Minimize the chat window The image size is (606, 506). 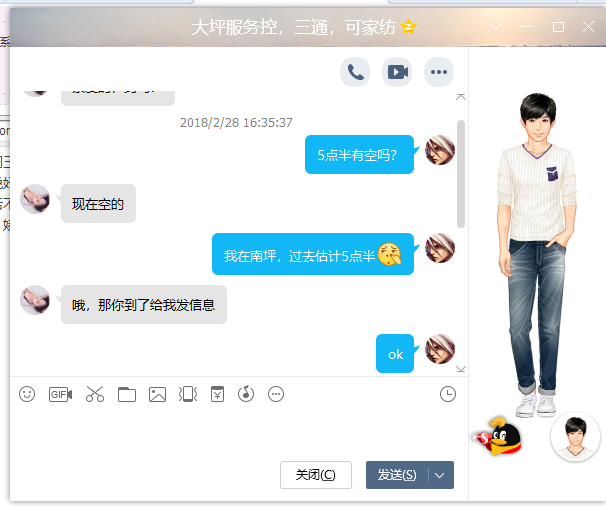tap(526, 27)
